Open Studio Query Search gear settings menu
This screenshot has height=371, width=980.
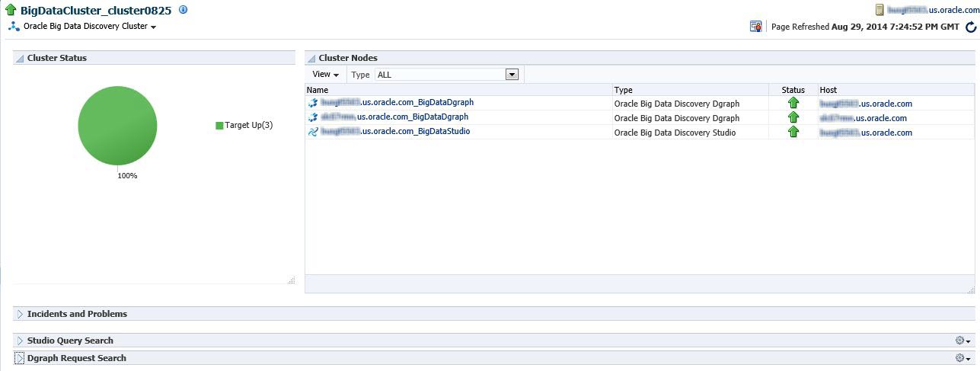tap(963, 341)
